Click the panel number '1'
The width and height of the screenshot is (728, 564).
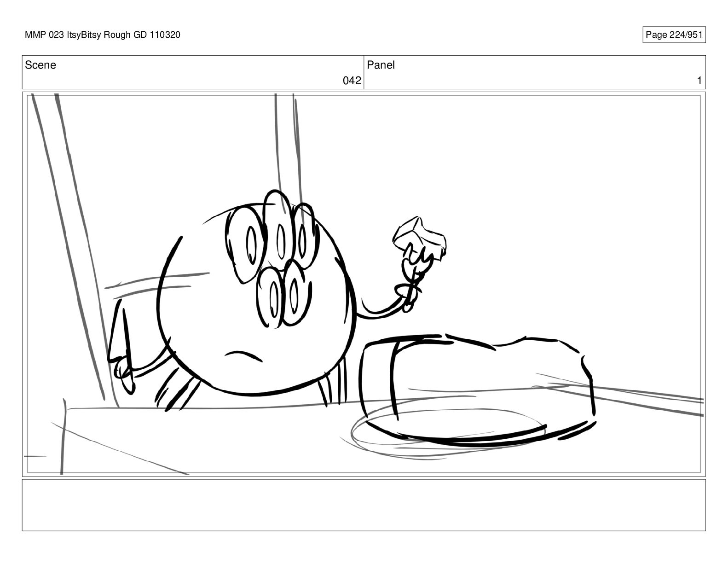(699, 81)
